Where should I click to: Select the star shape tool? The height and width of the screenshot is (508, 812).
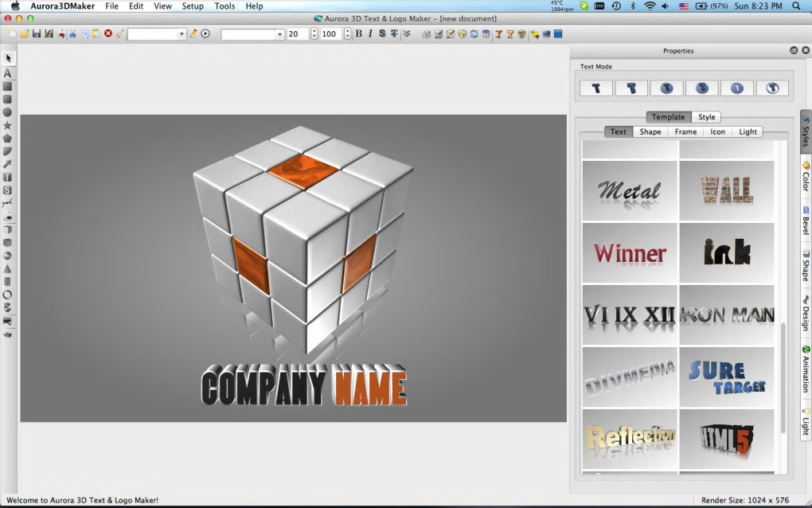tap(8, 125)
